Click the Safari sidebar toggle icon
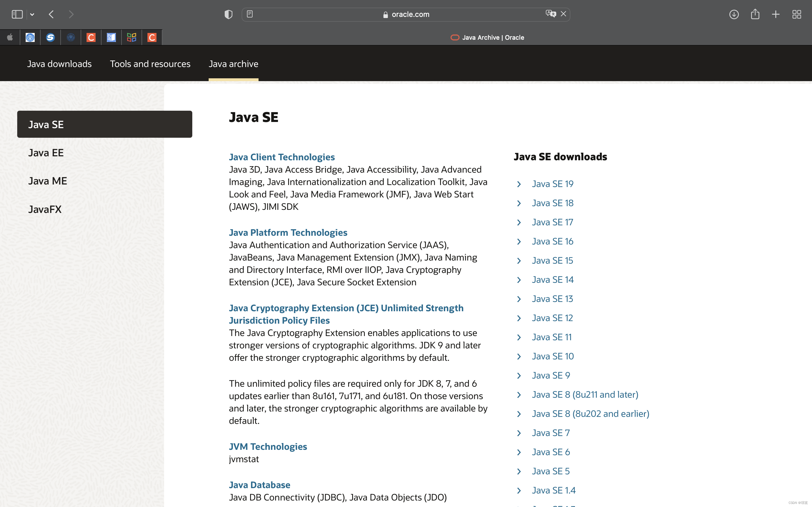This screenshot has width=812, height=507. 17,14
